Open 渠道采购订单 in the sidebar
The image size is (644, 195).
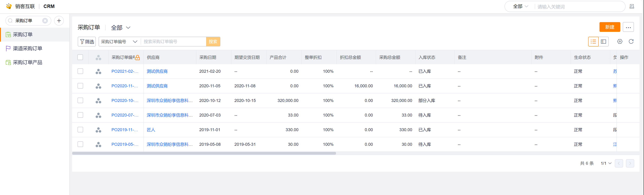coord(27,49)
